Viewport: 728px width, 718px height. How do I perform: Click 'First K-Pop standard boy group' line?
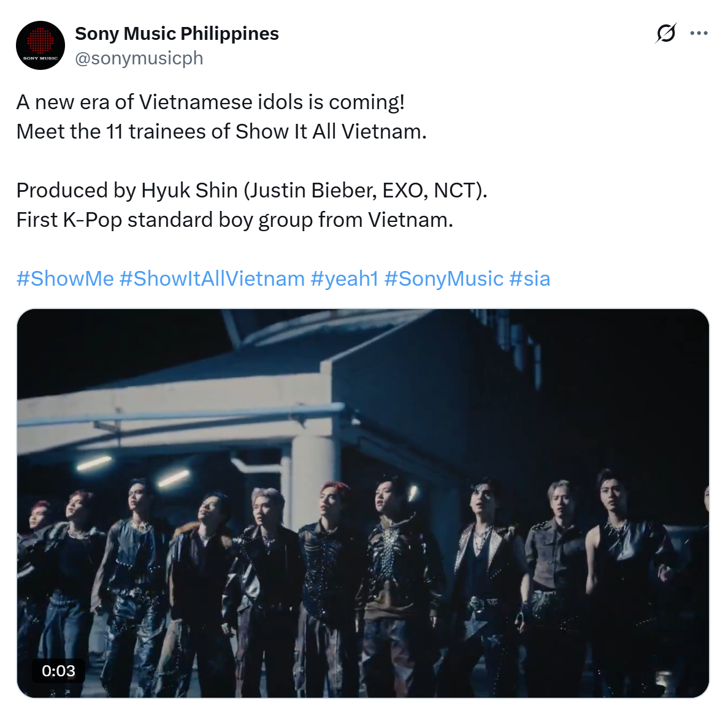(x=234, y=220)
